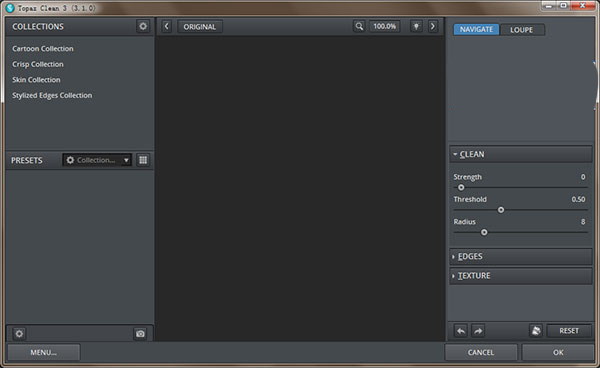This screenshot has width=600, height=368.
Task: Confirm with the OK button
Action: click(x=558, y=352)
